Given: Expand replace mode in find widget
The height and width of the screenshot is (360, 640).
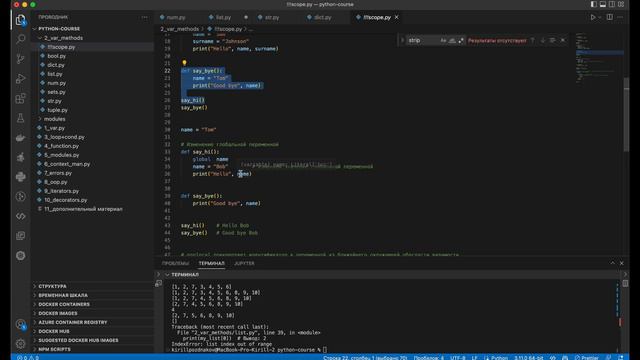Looking at the screenshot, I should pos(402,40).
